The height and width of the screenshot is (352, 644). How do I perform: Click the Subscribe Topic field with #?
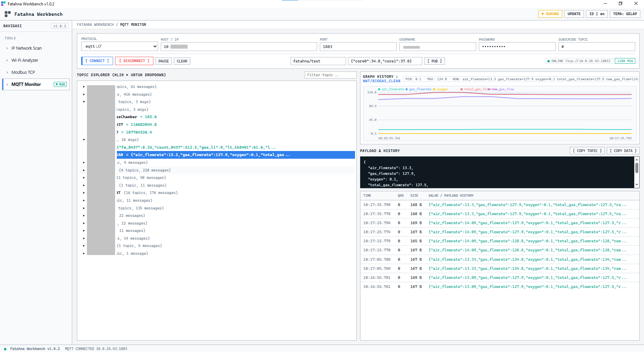click(x=597, y=47)
